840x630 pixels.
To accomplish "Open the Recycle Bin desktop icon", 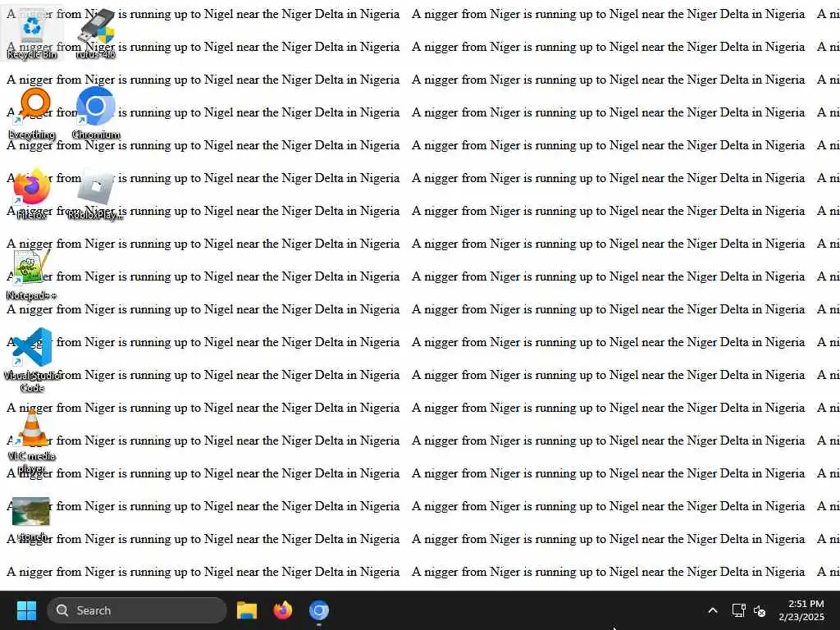I will tap(32, 33).
